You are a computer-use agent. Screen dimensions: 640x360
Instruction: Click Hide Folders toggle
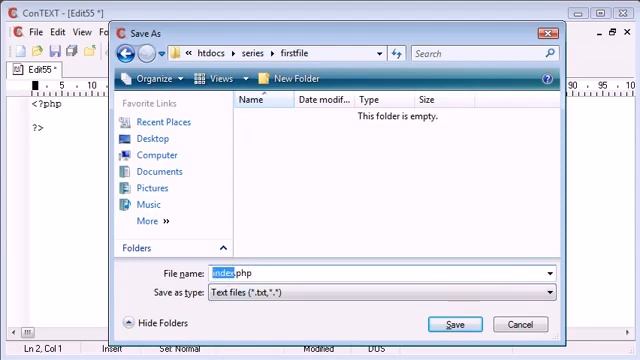click(155, 323)
